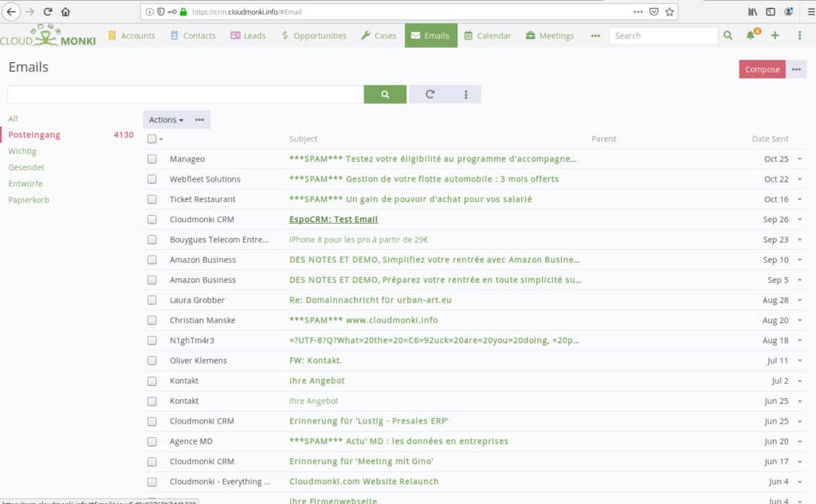The height and width of the screenshot is (504, 816).
Task: Click the Cloud Monki logo
Action: point(48,35)
